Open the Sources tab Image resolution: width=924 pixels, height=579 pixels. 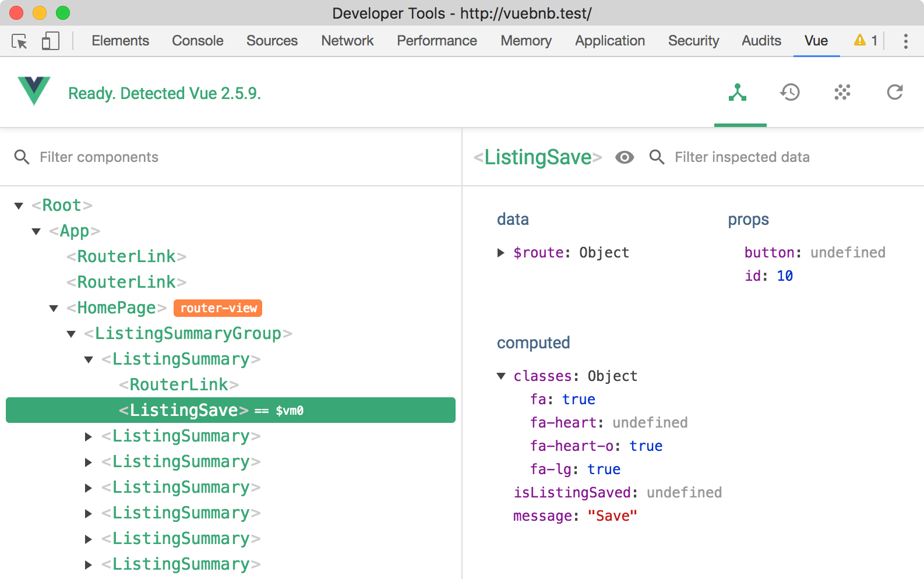pyautogui.click(x=272, y=41)
